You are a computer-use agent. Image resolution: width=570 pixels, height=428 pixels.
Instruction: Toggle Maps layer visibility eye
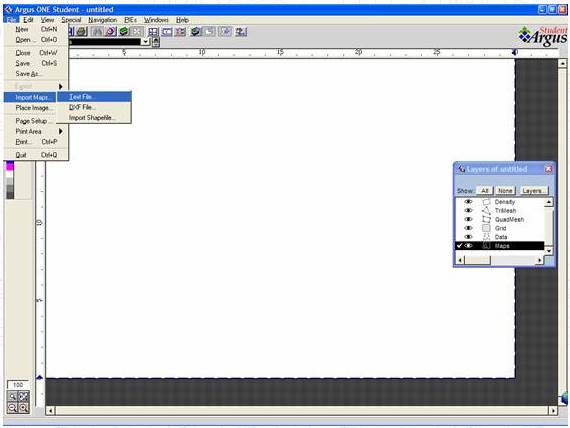(x=469, y=246)
